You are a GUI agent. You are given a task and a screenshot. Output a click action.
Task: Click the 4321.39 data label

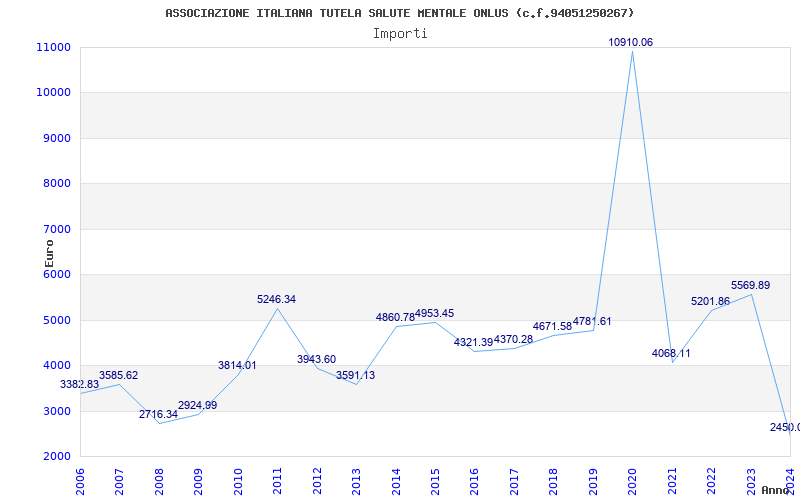coord(473,342)
